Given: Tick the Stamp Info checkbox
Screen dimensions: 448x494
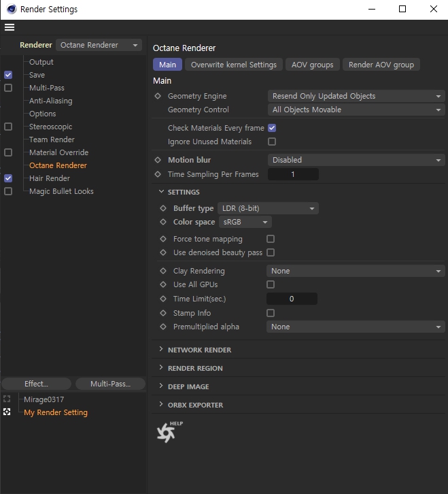Looking at the screenshot, I should click(x=271, y=313).
